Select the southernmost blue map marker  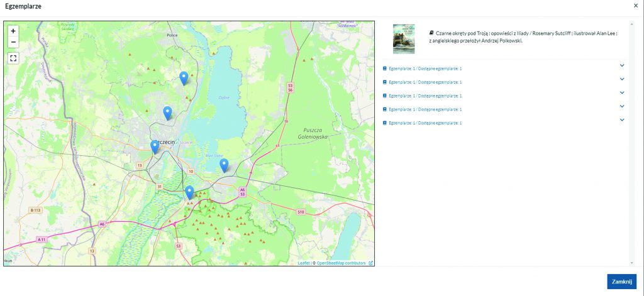point(189,192)
